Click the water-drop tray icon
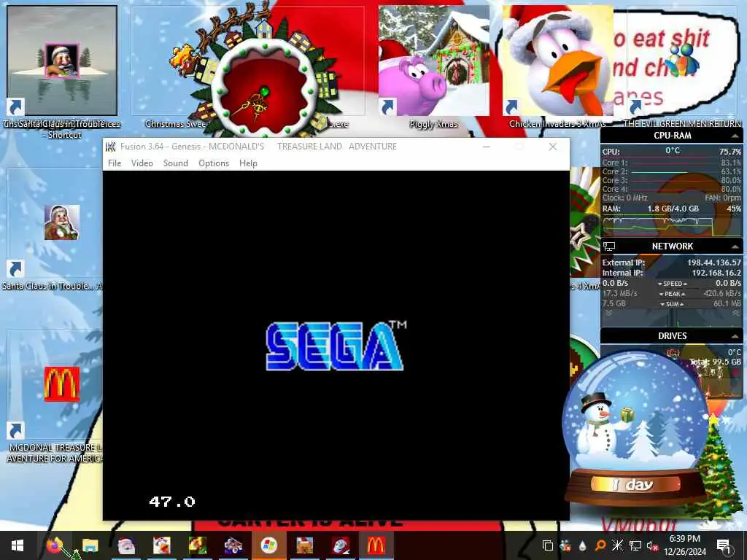The width and height of the screenshot is (747, 560). pyautogui.click(x=582, y=545)
